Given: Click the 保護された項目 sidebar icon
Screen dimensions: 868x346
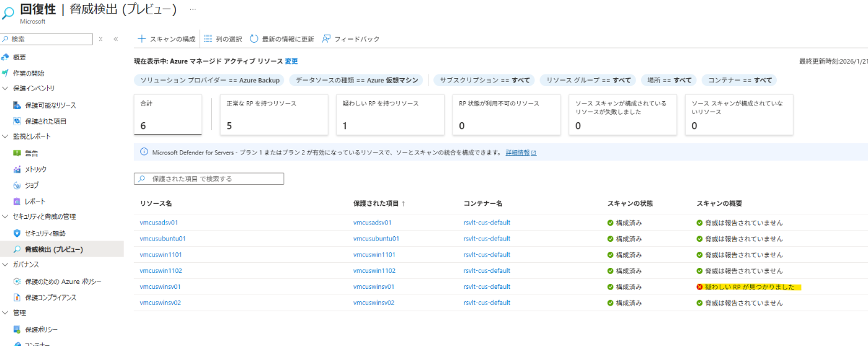Looking at the screenshot, I should (x=17, y=122).
